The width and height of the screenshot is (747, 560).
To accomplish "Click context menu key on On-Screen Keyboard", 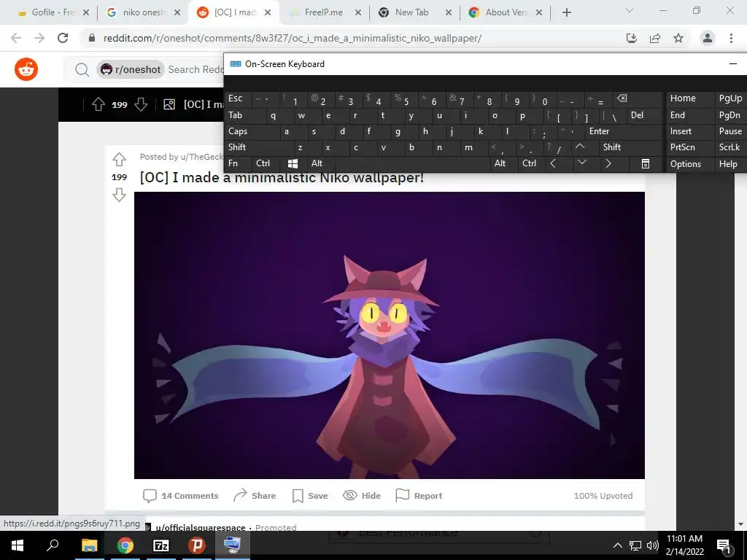I will 646,164.
